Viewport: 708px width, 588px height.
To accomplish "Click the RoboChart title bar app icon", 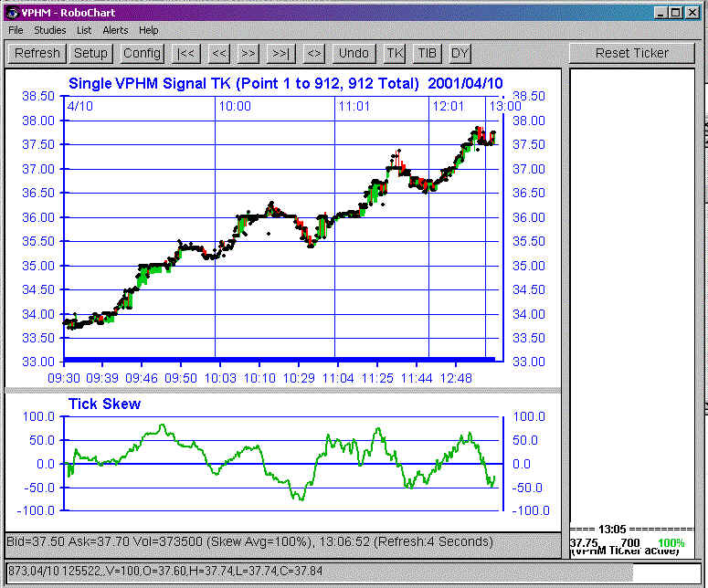I will coord(12,13).
